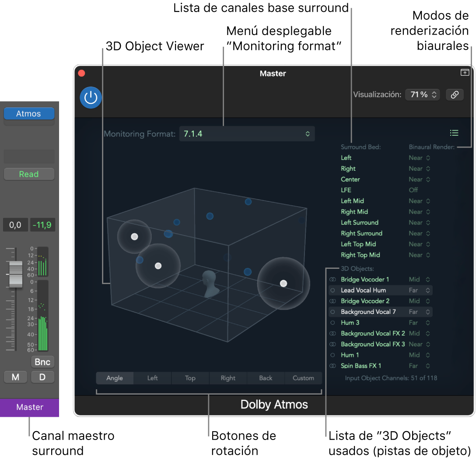Open the Visualización 71% zoom dropdown
The image size is (476, 461).
click(x=422, y=94)
